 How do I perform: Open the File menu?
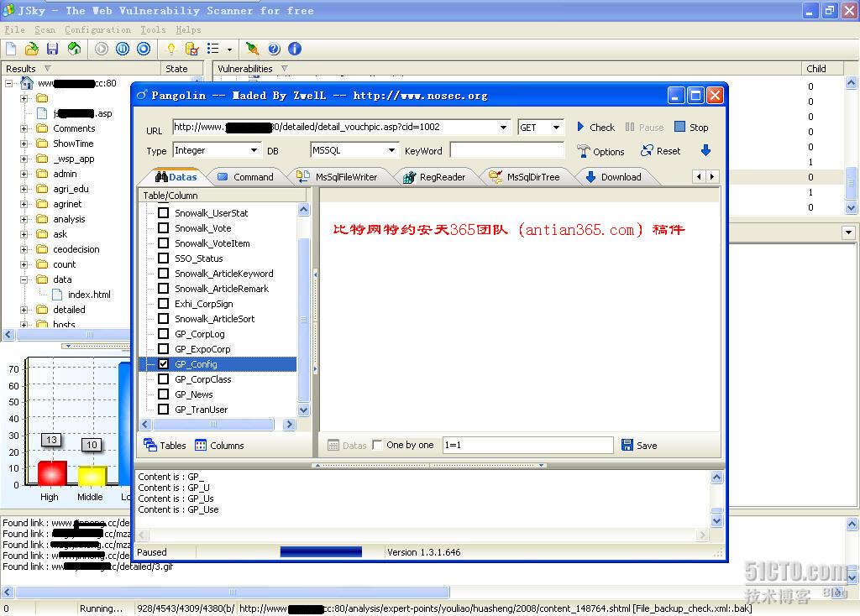pyautogui.click(x=15, y=29)
